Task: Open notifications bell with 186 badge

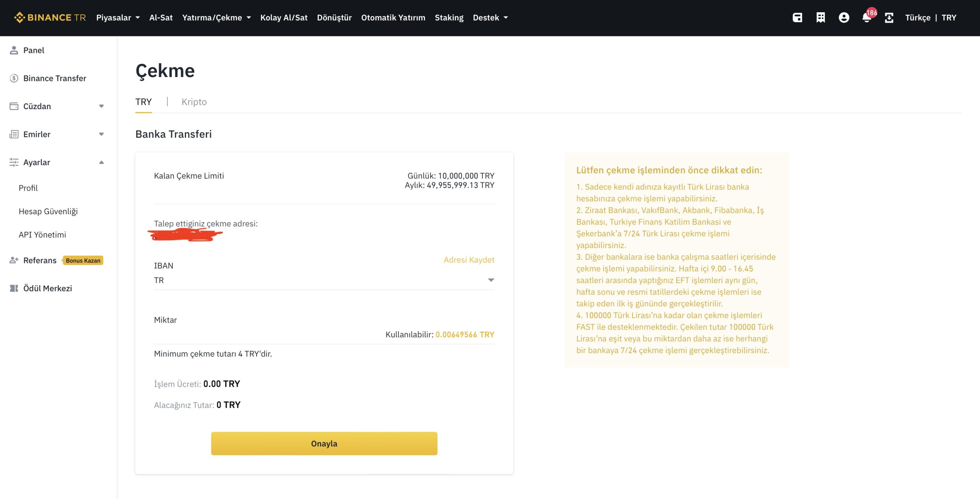Action: [867, 18]
